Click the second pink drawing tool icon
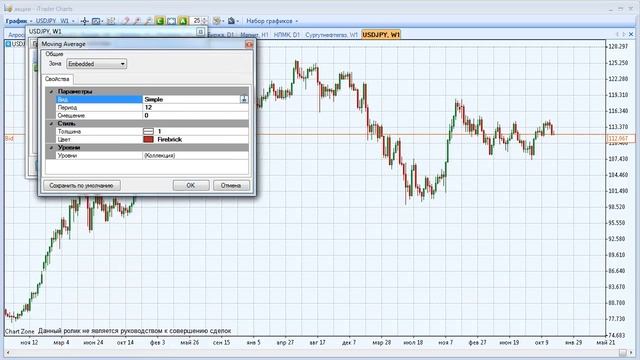Viewport: 640px width, 360px height. (137, 21)
